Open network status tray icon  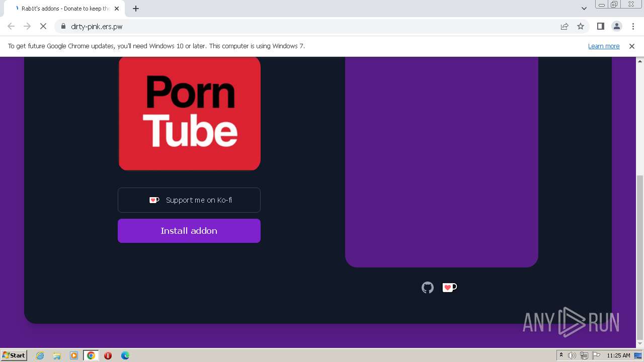[x=584, y=355]
